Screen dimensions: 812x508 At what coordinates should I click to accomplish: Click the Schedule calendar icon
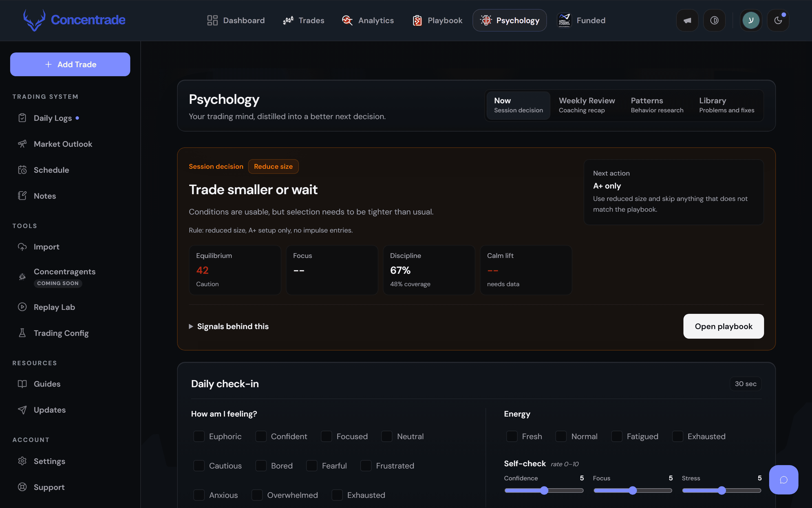(22, 170)
